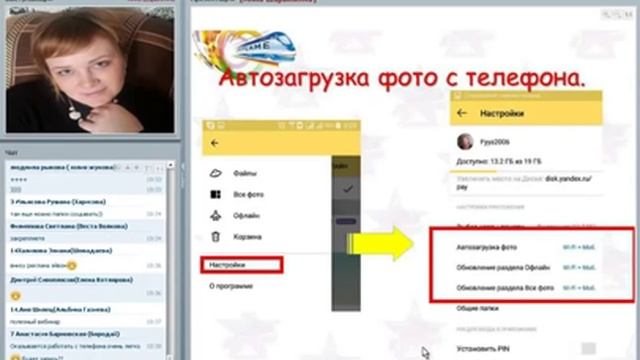640x360 pixels.
Task: Open the Автозагрузка фото setting
Action: coord(487,247)
